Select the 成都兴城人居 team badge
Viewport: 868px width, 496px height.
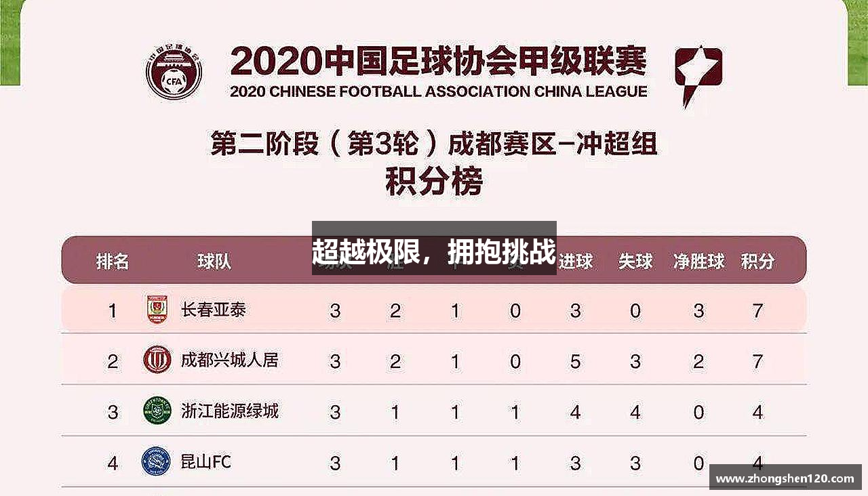click(x=157, y=360)
